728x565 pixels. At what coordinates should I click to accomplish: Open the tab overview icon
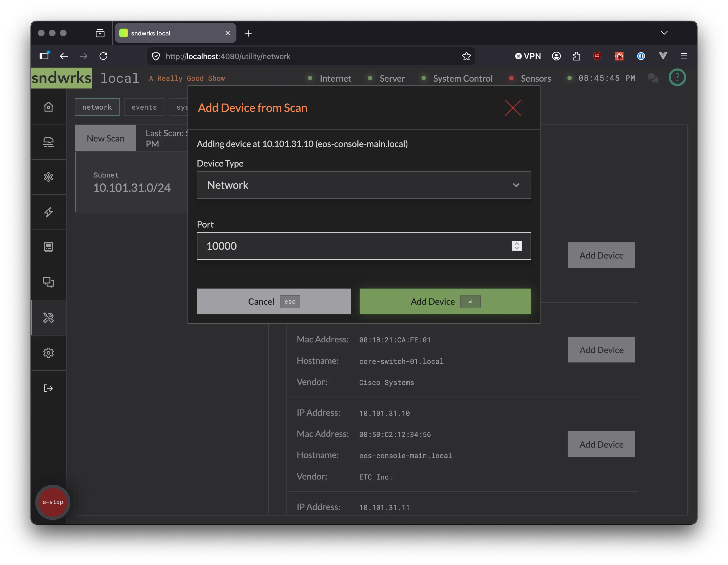pyautogui.click(x=100, y=33)
